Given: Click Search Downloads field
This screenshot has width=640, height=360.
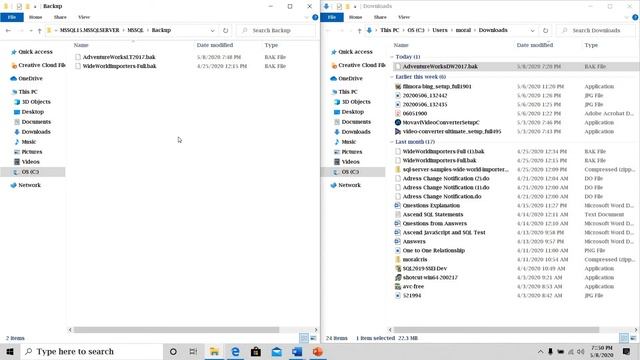Looking at the screenshot, I should (596, 31).
